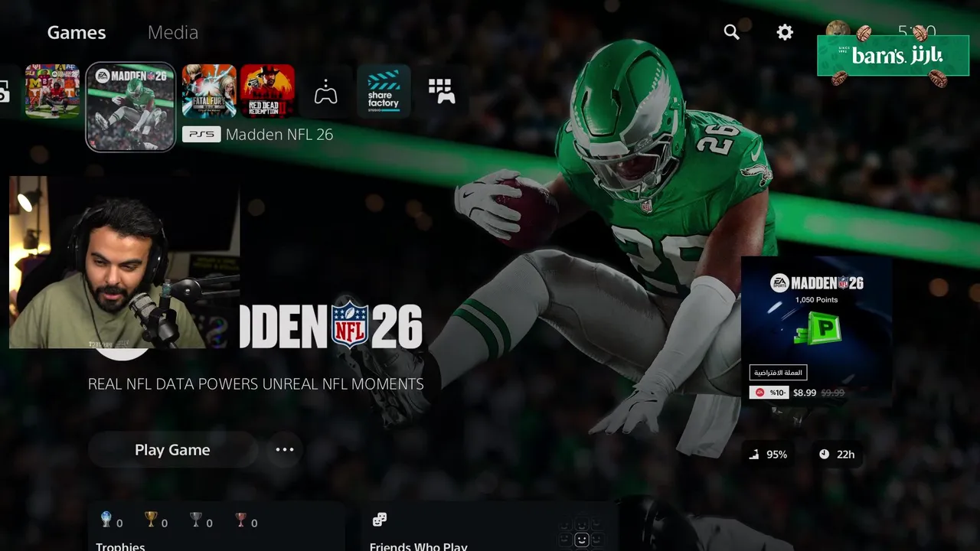This screenshot has height=551, width=980.
Task: Click the $8.99 discounted price
Action: tap(805, 393)
